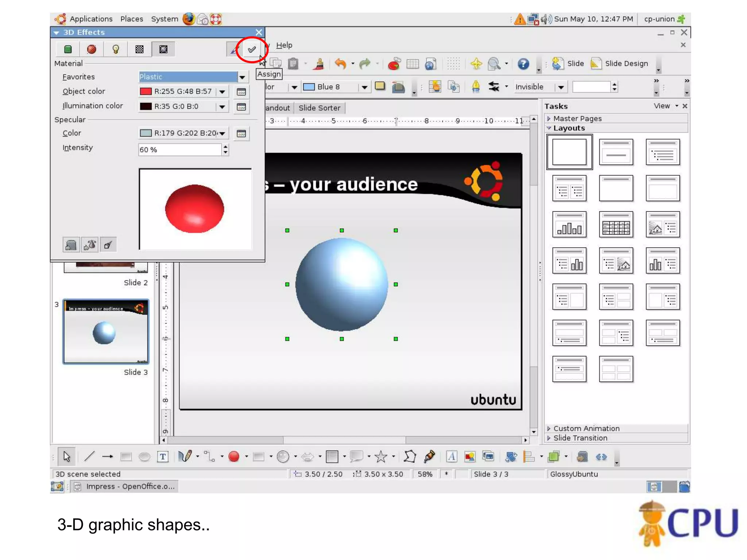Expand the Custom Animation panel
The width and height of the screenshot is (747, 560).
click(x=586, y=428)
